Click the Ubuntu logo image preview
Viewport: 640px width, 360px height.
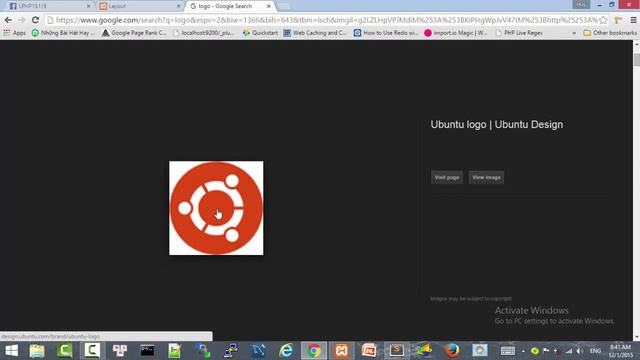(x=216, y=208)
